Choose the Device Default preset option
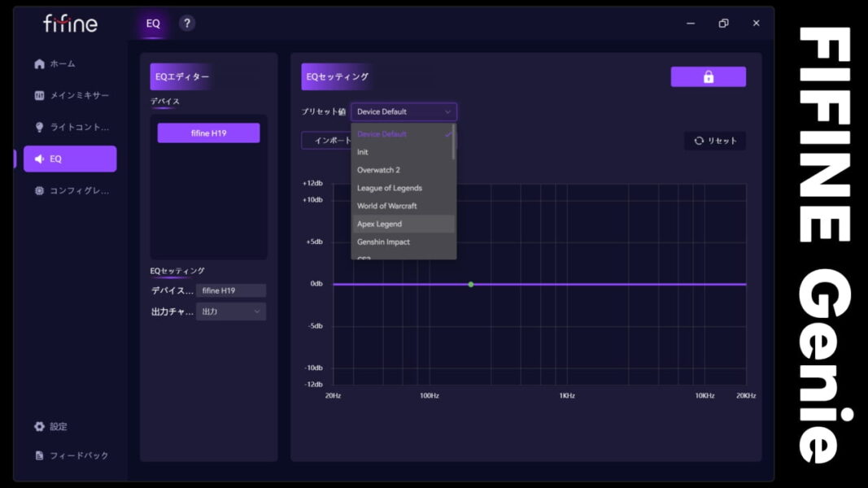 (403, 134)
